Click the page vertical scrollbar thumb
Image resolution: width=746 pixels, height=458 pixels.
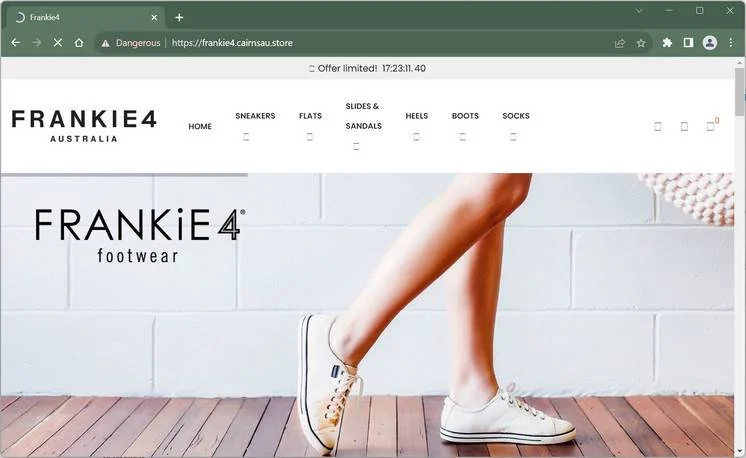[x=739, y=91]
